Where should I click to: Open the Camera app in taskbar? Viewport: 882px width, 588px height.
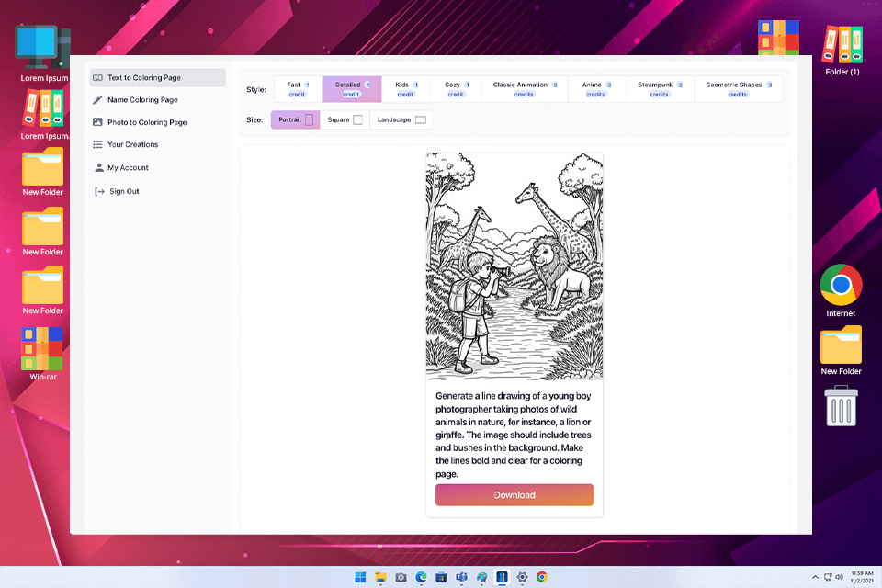pyautogui.click(x=401, y=577)
